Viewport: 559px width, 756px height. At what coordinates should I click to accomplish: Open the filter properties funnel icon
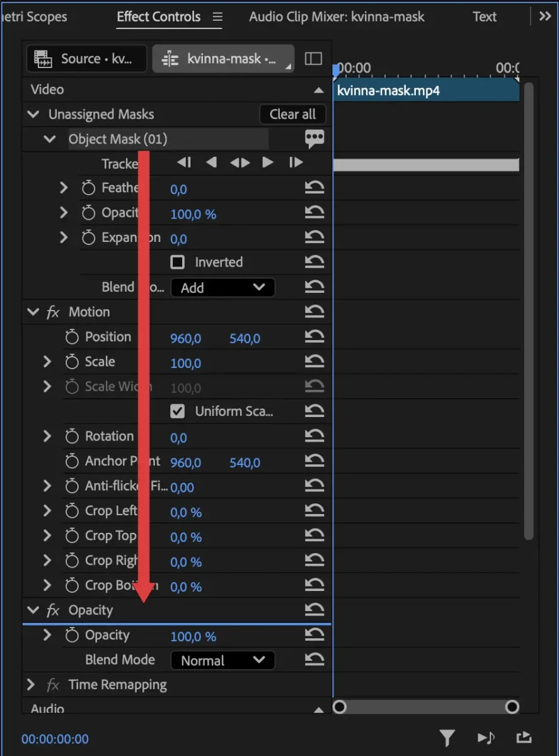coord(447,738)
